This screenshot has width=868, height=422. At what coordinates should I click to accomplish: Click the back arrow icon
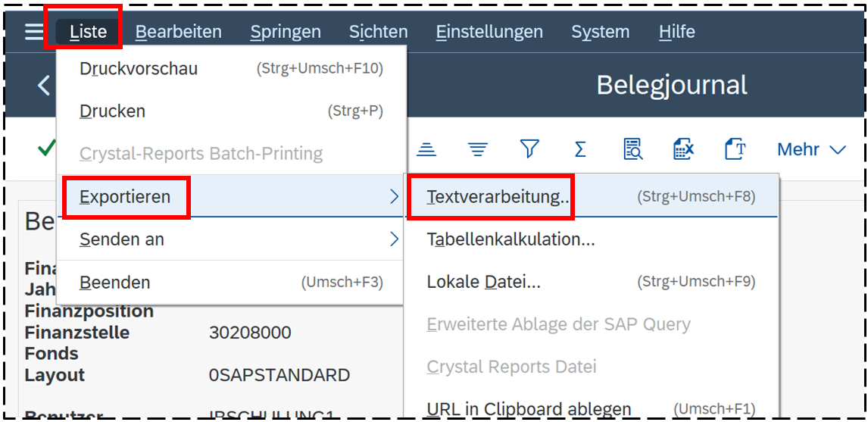click(x=44, y=85)
